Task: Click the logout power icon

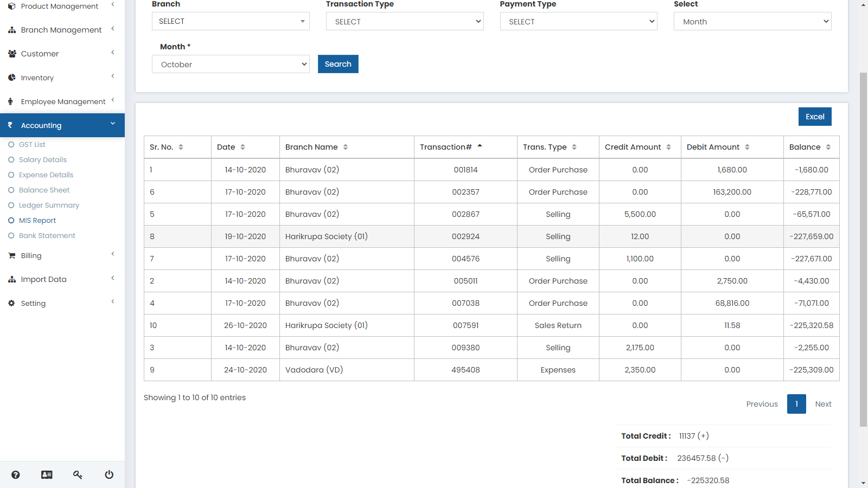Action: click(x=108, y=474)
